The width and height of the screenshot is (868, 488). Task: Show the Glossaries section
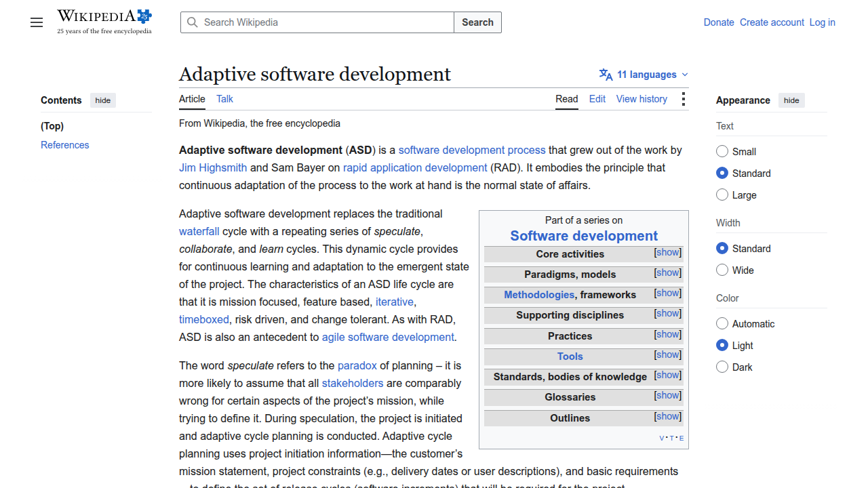coord(668,395)
